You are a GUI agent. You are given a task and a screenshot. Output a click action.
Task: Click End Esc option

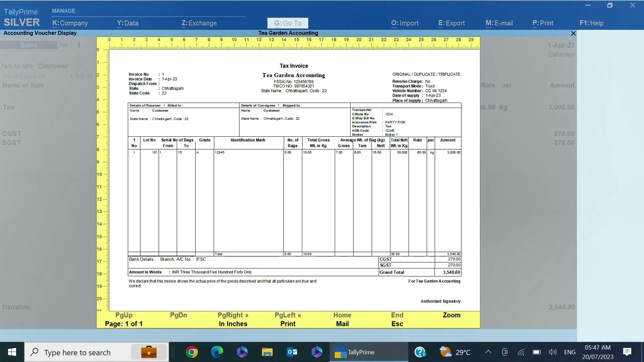coord(397,319)
